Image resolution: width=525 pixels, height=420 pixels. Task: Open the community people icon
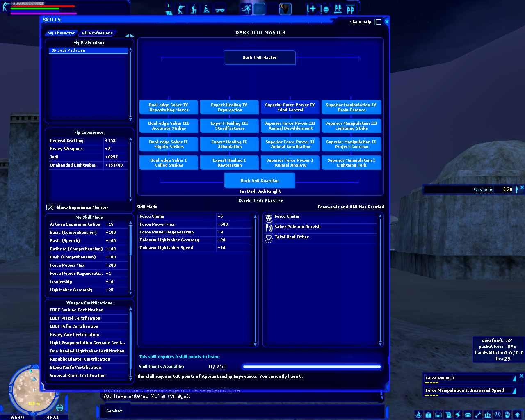(x=488, y=415)
